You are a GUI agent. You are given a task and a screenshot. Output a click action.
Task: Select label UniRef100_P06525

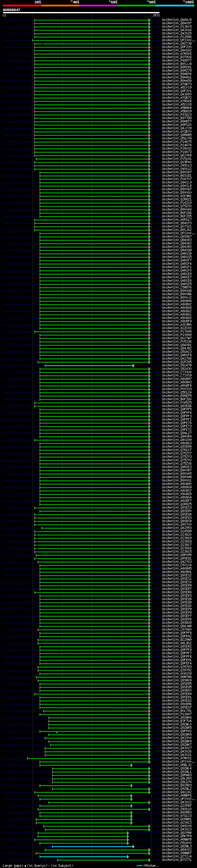[x=177, y=403]
